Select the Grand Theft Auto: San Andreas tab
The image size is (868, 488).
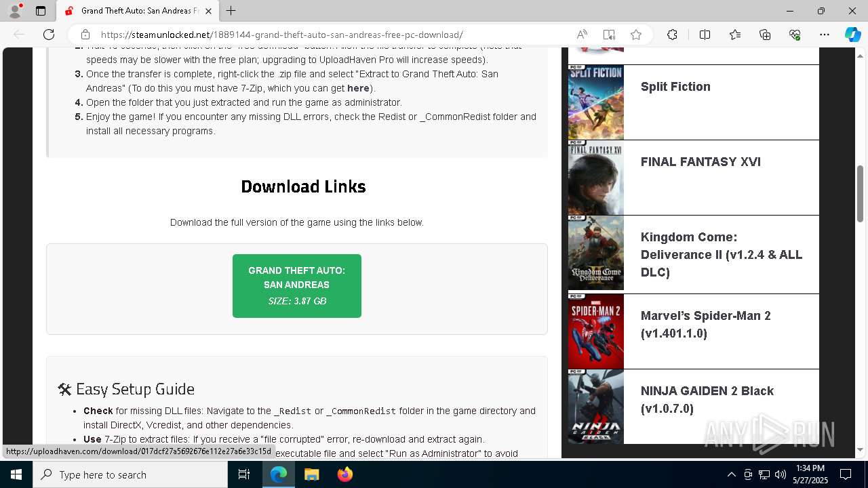[x=138, y=11]
